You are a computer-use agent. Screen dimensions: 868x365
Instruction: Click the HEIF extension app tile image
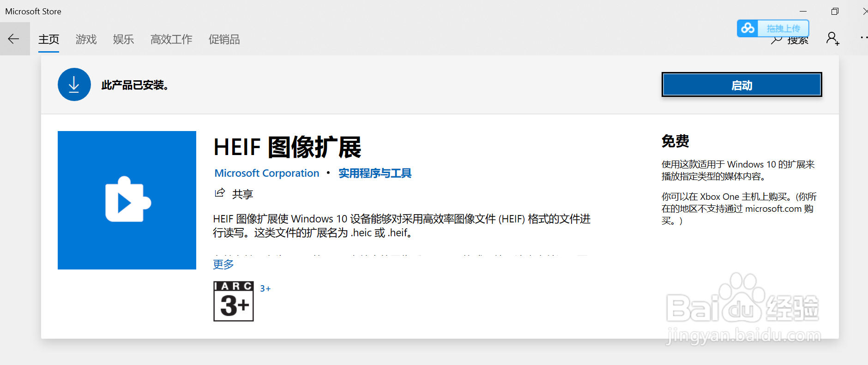pyautogui.click(x=127, y=200)
